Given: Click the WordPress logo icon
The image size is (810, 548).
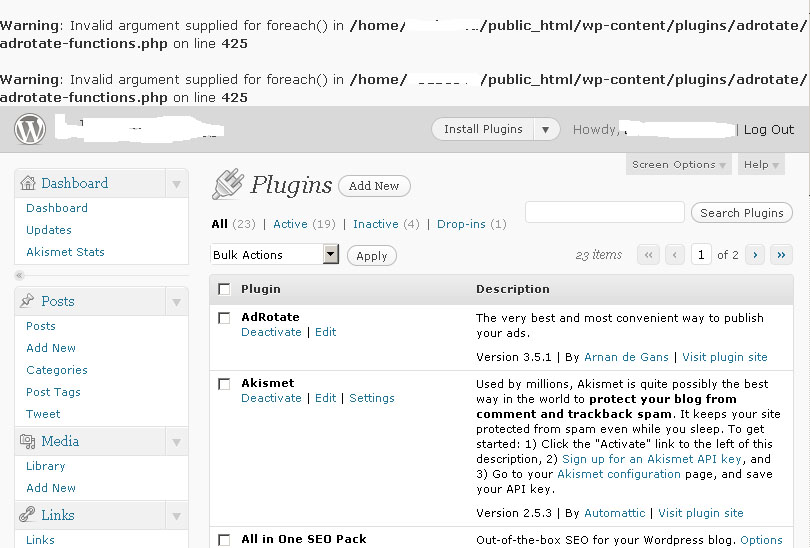Looking at the screenshot, I should pyautogui.click(x=29, y=129).
